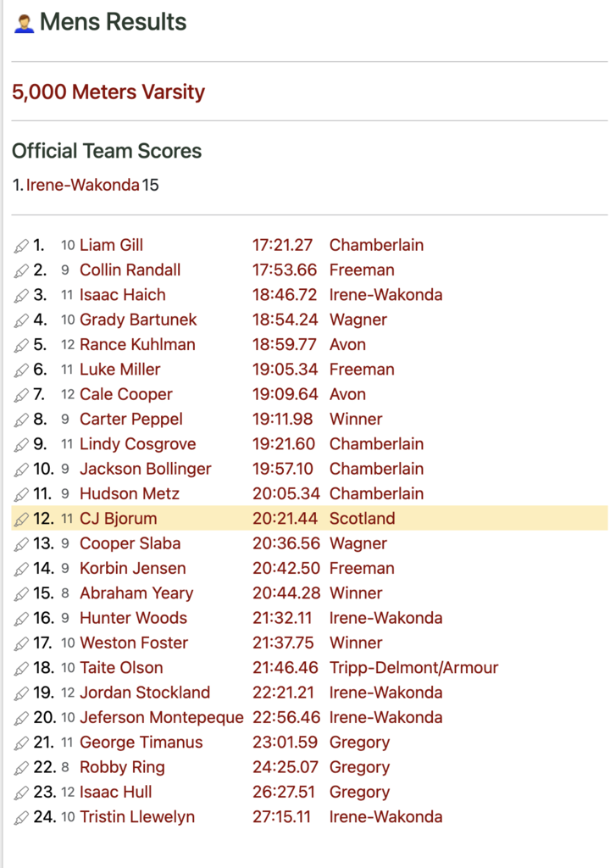Viewport: 610px width, 868px height.
Task: Open the Chamberlain team link for Liam Gill
Action: click(376, 245)
